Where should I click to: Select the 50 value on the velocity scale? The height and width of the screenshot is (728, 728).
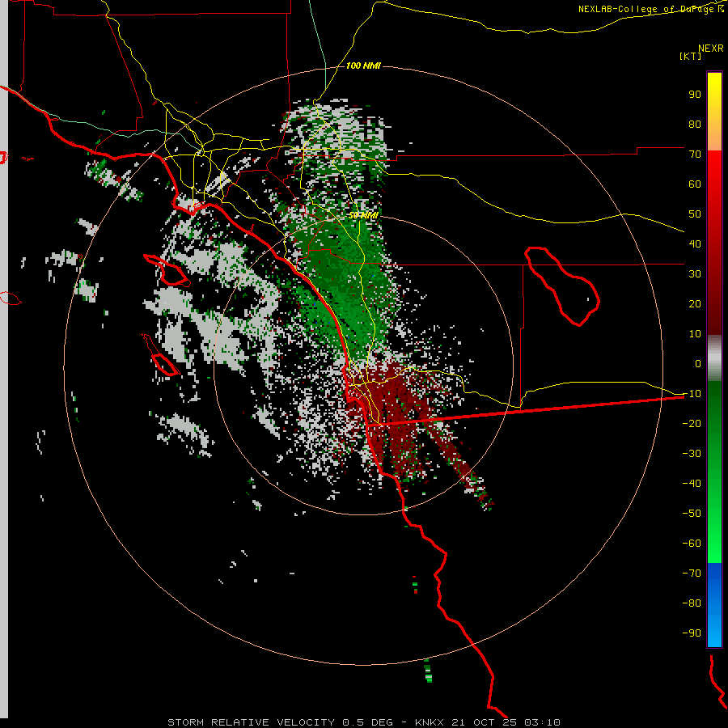[695, 214]
